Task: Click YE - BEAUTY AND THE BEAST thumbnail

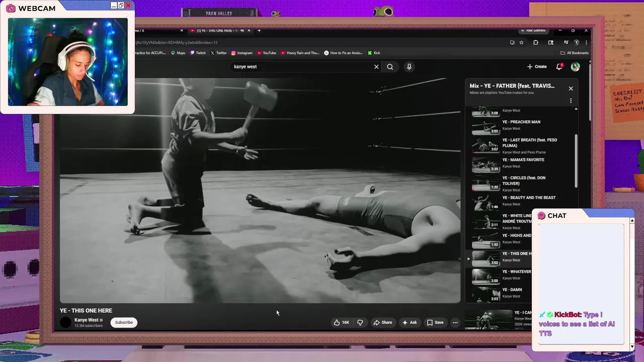Action: (486, 203)
